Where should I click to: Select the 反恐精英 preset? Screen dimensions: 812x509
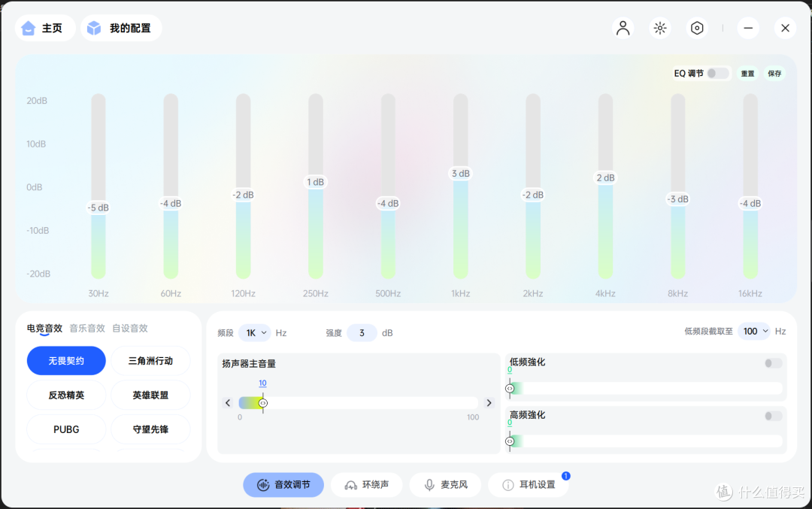(x=66, y=395)
